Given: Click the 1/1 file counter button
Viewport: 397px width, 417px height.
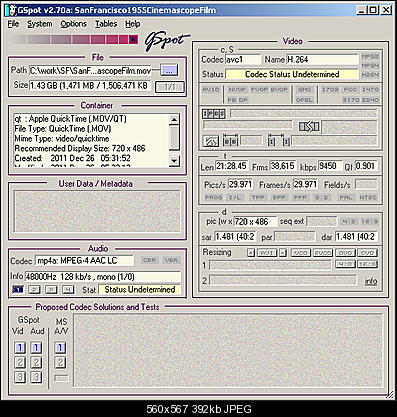Looking at the screenshot, I should [170, 87].
